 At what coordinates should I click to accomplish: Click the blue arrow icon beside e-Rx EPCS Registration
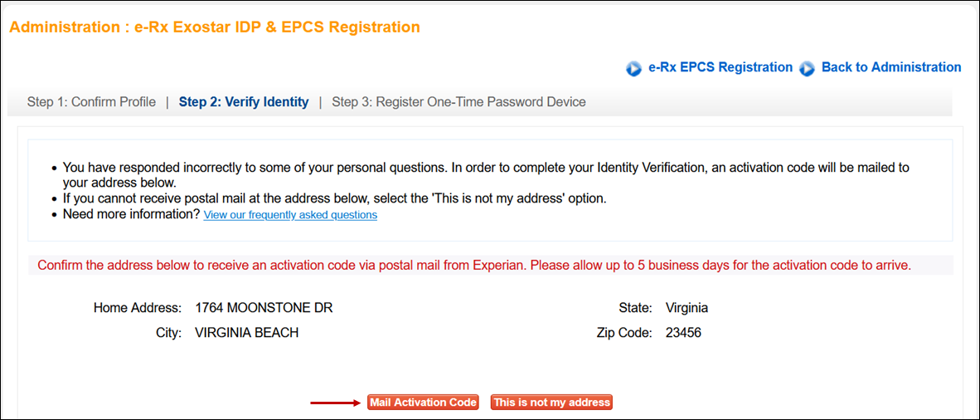pos(634,69)
